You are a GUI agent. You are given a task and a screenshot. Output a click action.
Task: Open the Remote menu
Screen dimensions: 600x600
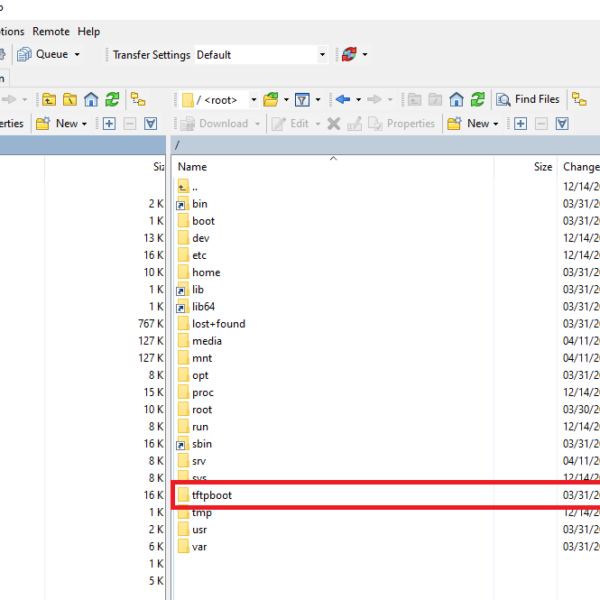(x=51, y=31)
